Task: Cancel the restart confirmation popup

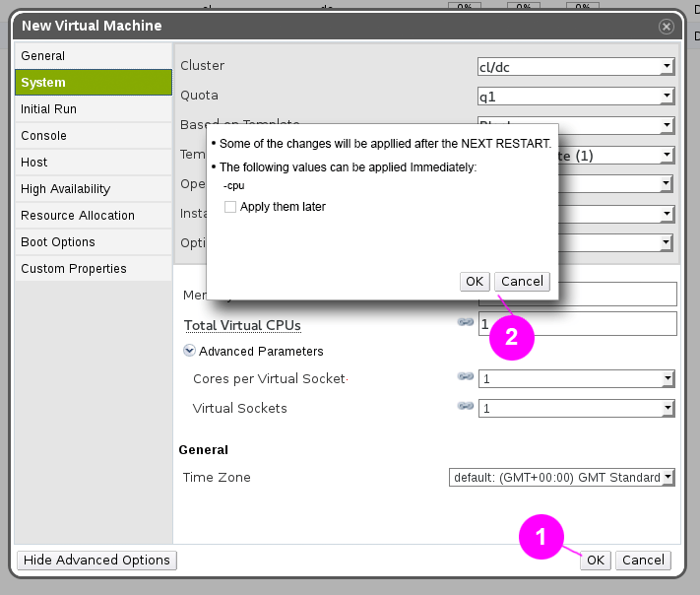Action: 522,282
